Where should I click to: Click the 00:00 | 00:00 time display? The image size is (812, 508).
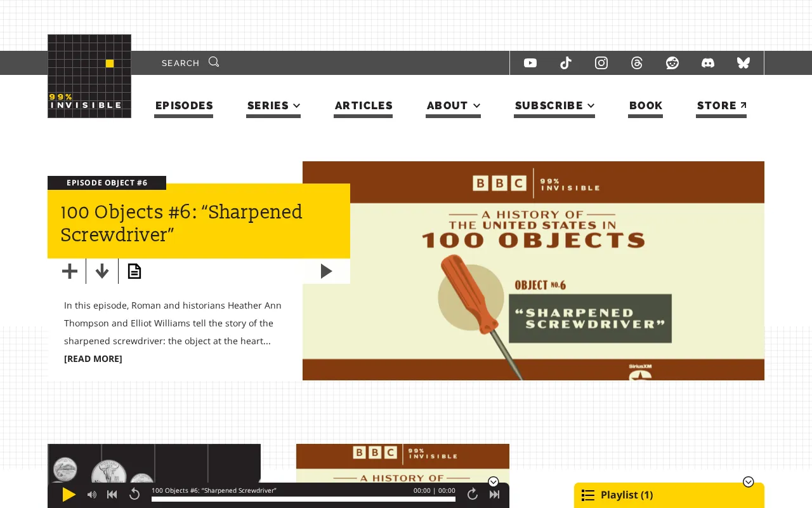[x=435, y=490]
